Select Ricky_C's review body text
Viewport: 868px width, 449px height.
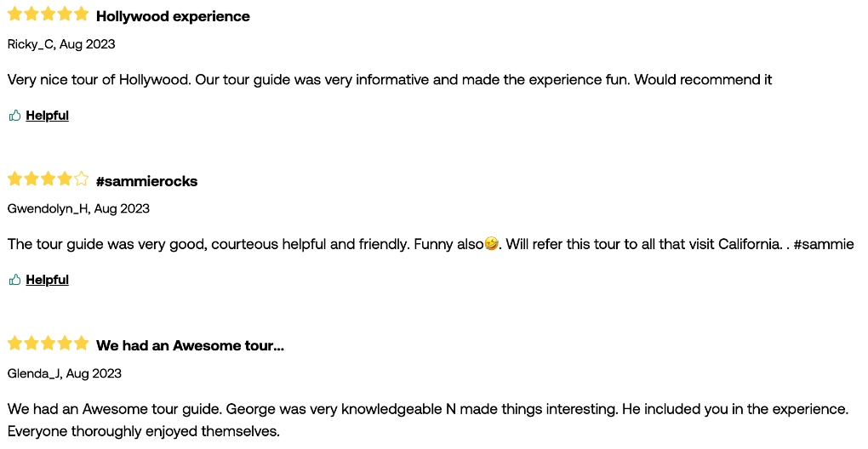point(390,80)
